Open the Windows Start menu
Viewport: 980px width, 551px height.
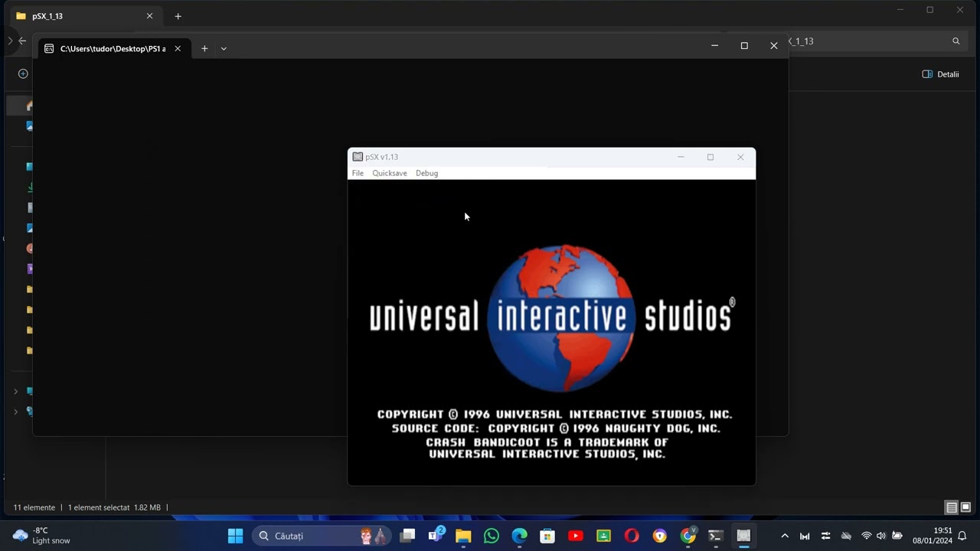[x=235, y=536]
